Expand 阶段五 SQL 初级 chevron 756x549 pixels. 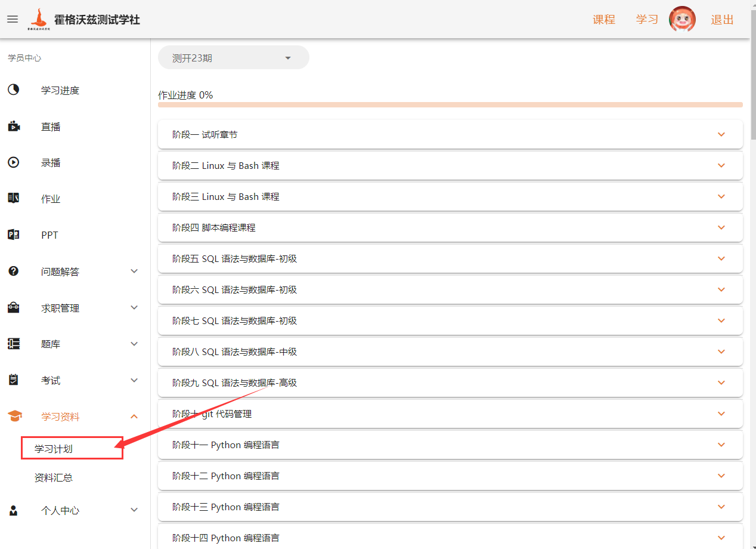[721, 258]
